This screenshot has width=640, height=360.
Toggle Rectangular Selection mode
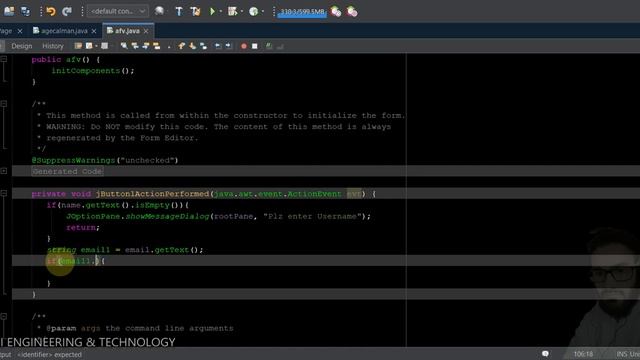169,46
